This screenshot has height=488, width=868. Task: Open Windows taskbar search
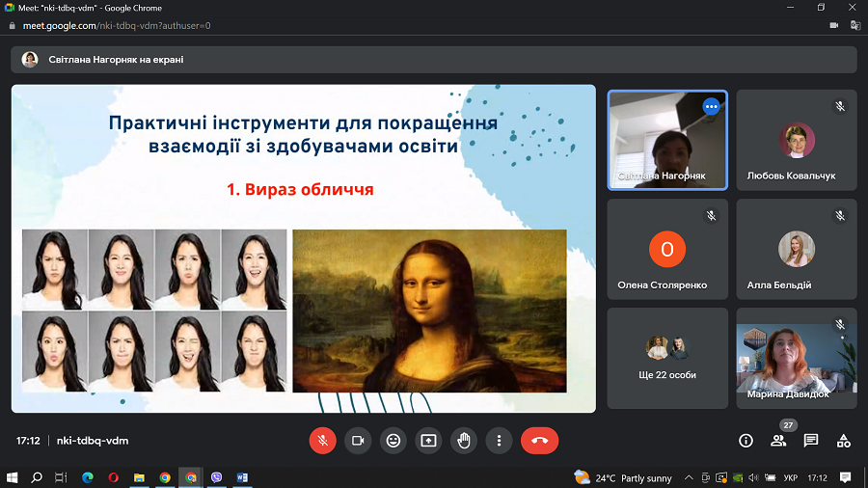tap(37, 477)
